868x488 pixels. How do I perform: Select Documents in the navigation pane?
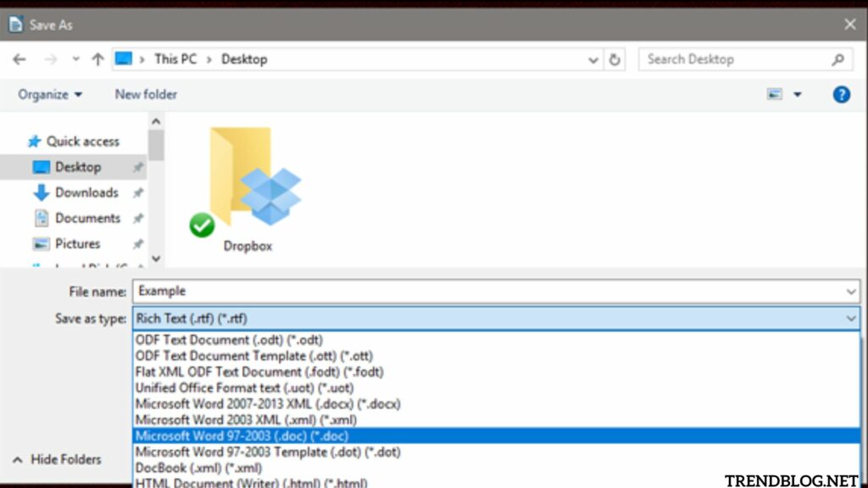pos(87,218)
